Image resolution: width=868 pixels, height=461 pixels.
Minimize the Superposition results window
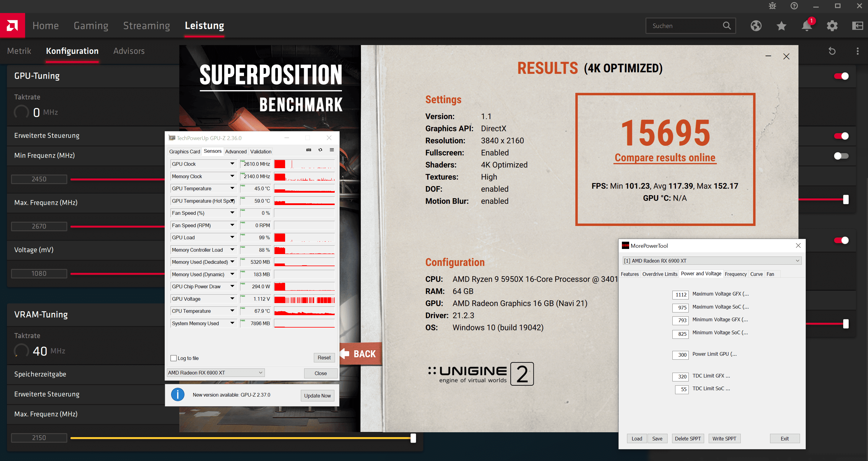768,56
